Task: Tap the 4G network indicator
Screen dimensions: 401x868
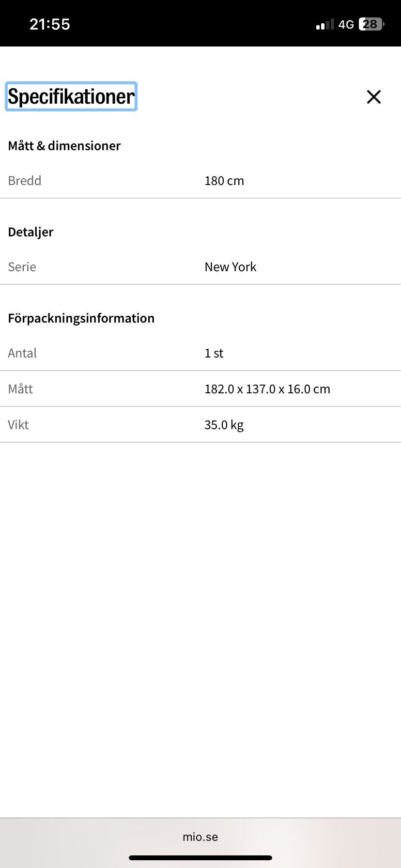Action: tap(346, 24)
